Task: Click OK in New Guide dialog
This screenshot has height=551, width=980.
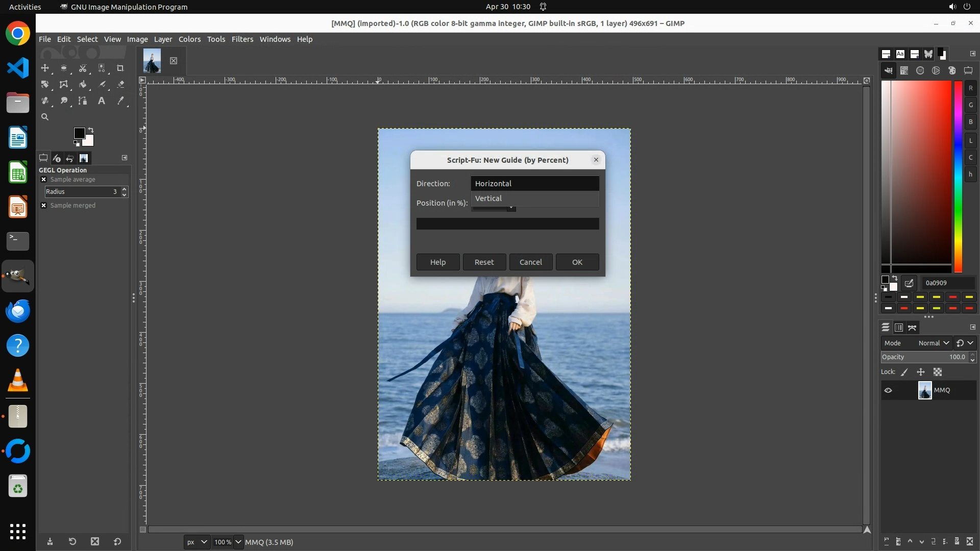Action: click(x=577, y=262)
